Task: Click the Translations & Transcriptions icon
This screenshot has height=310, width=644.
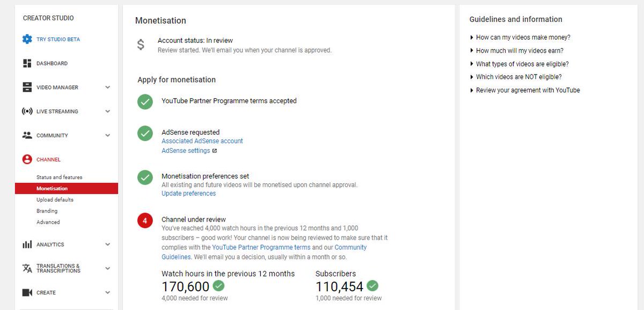Action: (27, 268)
